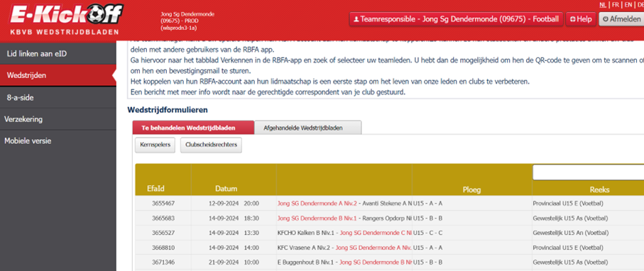
Task: Open match E Buggenhout B vs Dendermonde B
Action: tap(344, 262)
